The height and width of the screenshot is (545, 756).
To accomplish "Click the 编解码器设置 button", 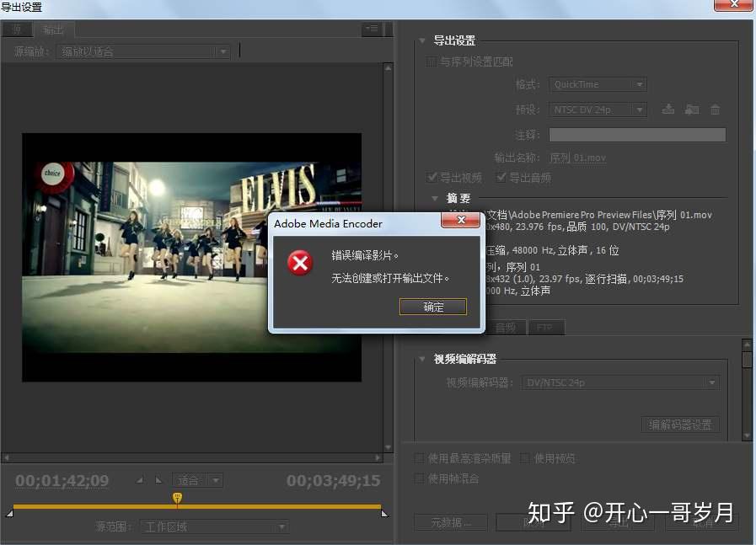I will coord(680,425).
